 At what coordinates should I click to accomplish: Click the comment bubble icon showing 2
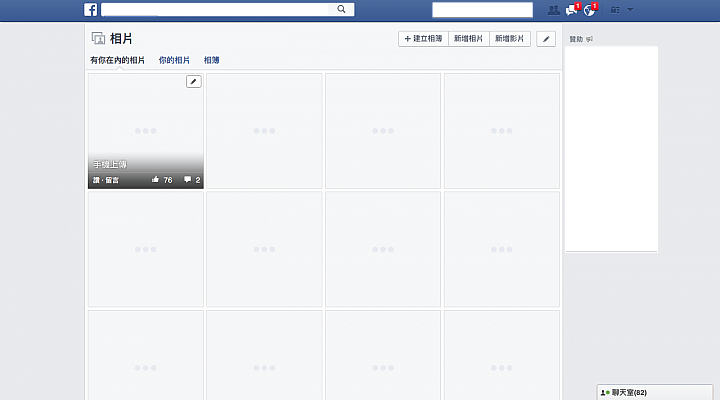pyautogui.click(x=187, y=180)
